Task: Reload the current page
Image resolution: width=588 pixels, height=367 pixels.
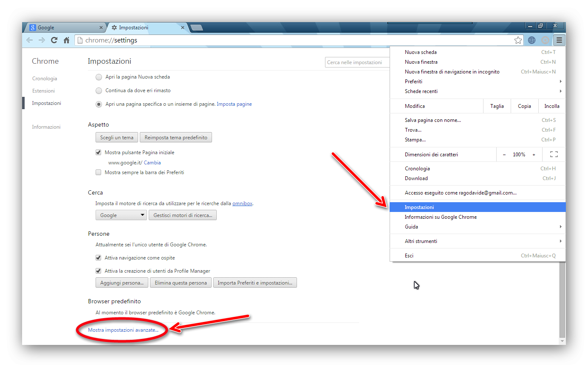Action: point(54,40)
